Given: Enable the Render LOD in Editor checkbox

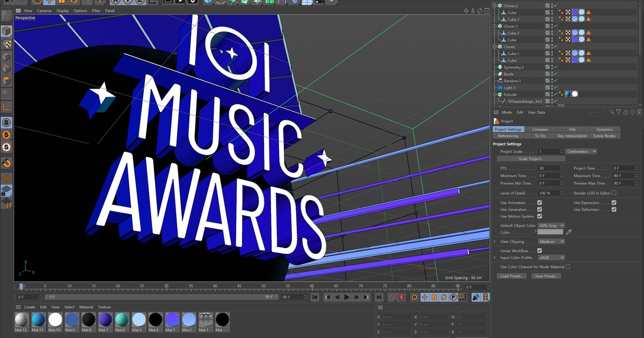Looking at the screenshot, I should (x=613, y=193).
